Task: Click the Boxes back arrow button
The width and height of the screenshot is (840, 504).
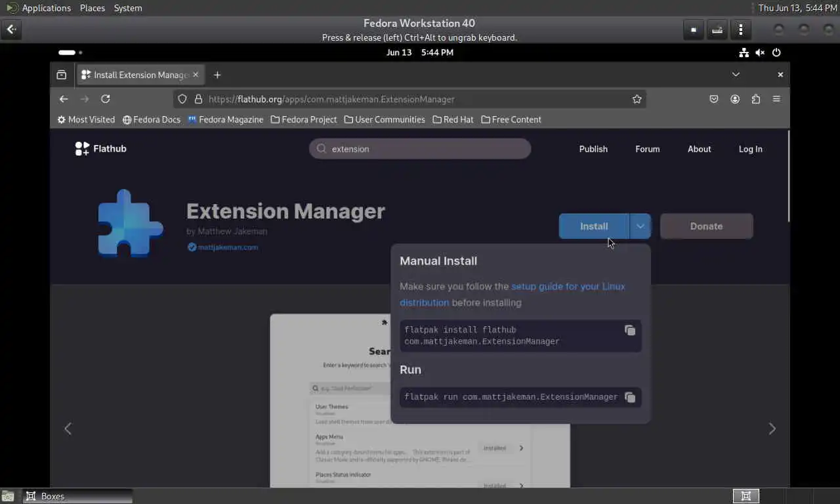Action: pyautogui.click(x=11, y=30)
